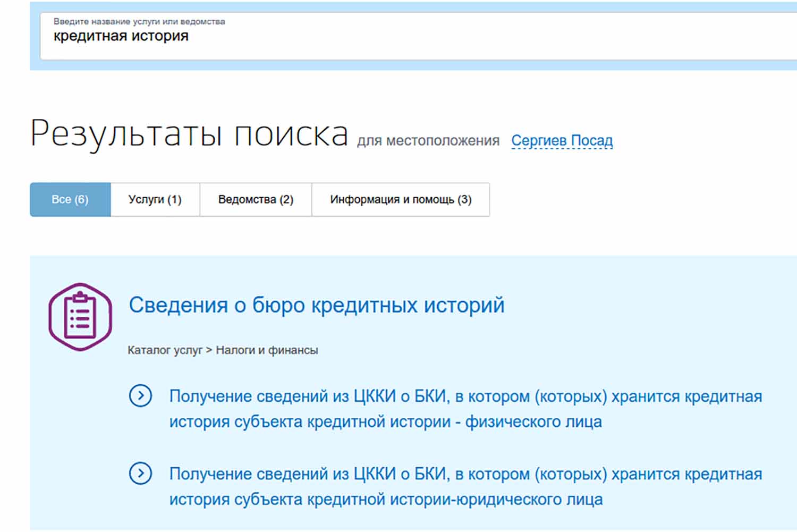The width and height of the screenshot is (797, 532).
Task: Change location via Сергиев Посад link
Action: (x=562, y=141)
